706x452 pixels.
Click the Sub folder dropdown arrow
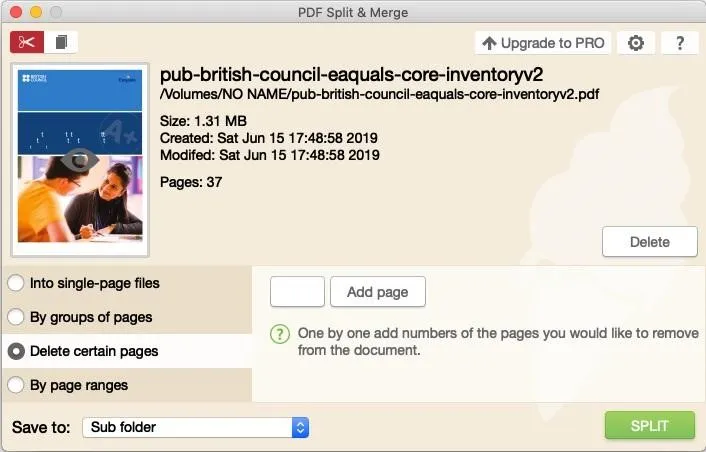(x=300, y=427)
